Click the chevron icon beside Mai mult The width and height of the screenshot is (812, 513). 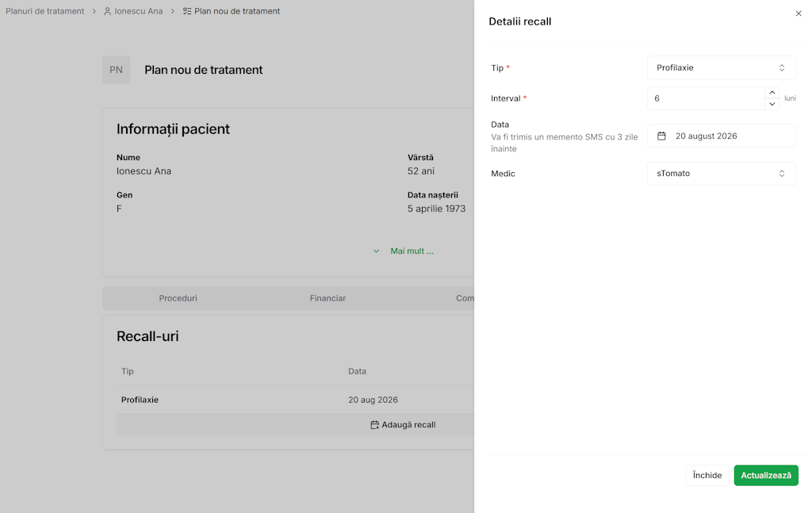377,251
